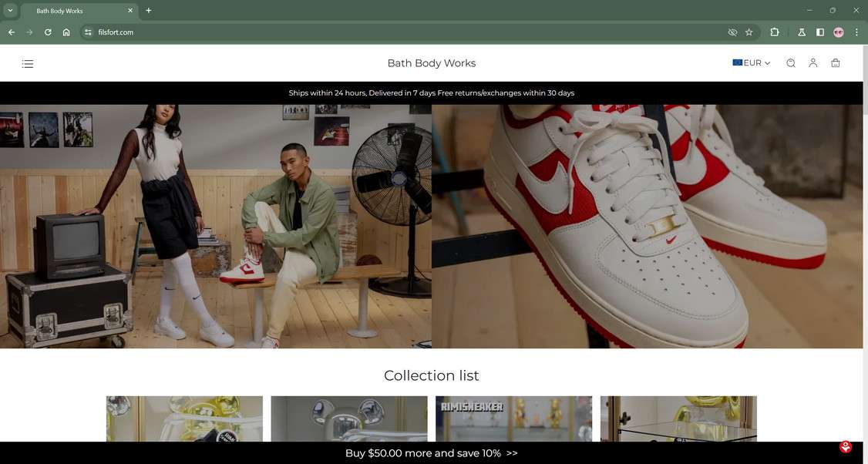
Task: Open the Chrome profile avatar
Action: (x=838, y=32)
